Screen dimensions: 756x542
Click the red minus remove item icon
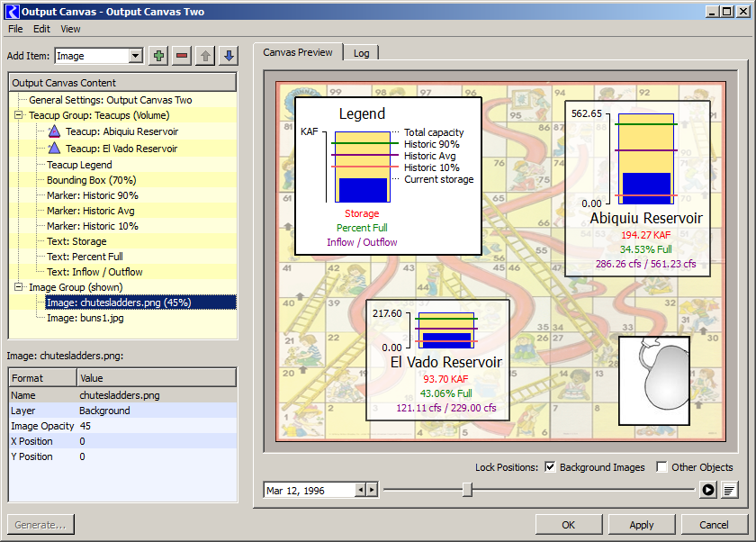182,56
